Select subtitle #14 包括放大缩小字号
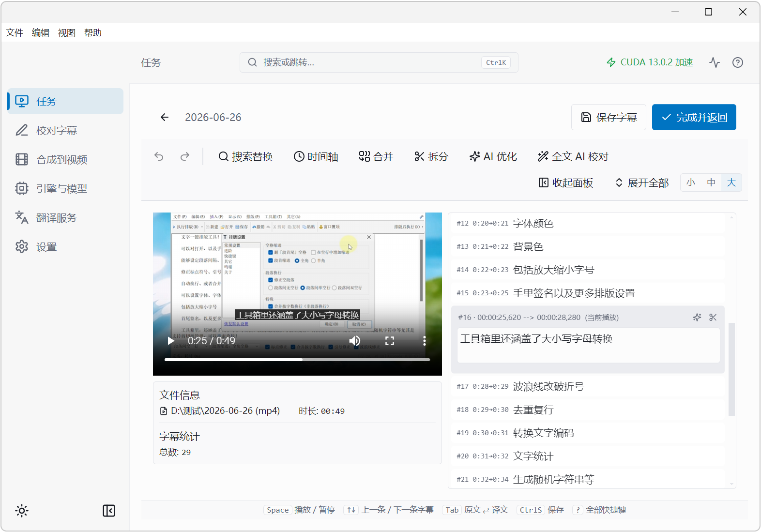 (588, 270)
